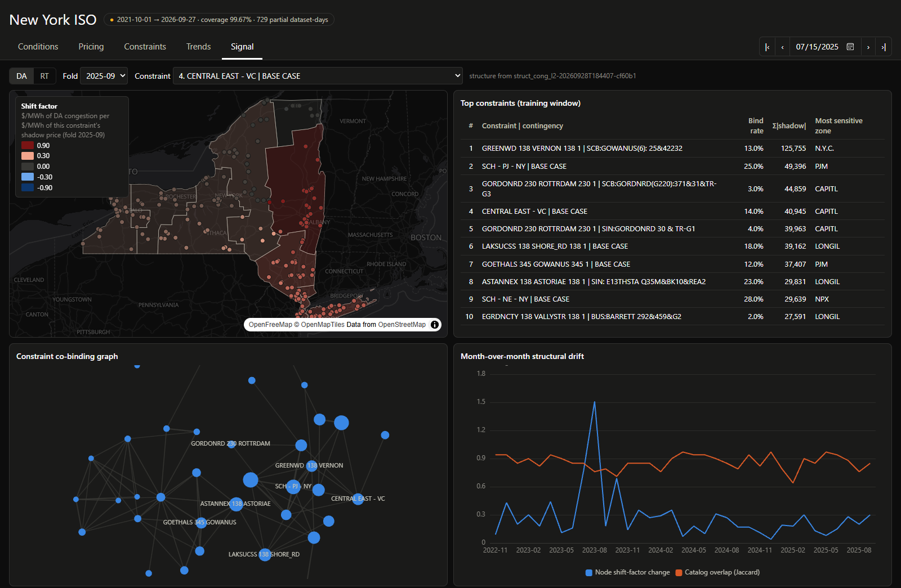
Task: Select the Signal tab
Action: (x=242, y=47)
